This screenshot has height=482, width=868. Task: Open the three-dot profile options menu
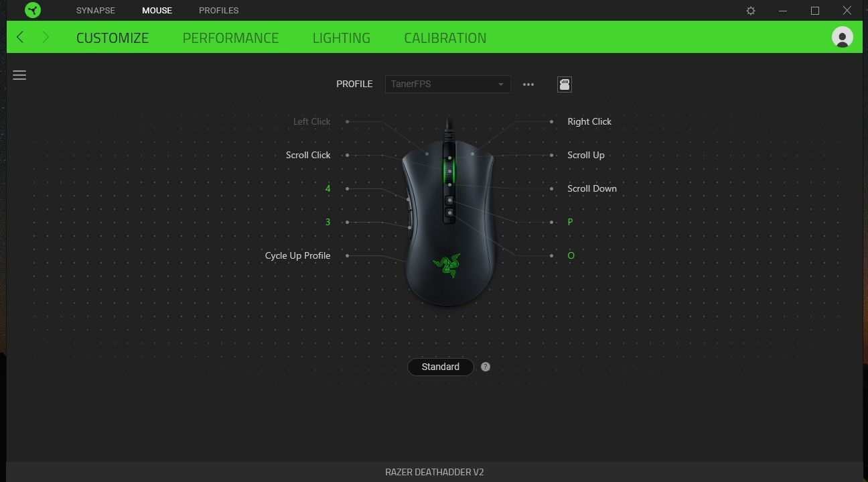pyautogui.click(x=528, y=84)
